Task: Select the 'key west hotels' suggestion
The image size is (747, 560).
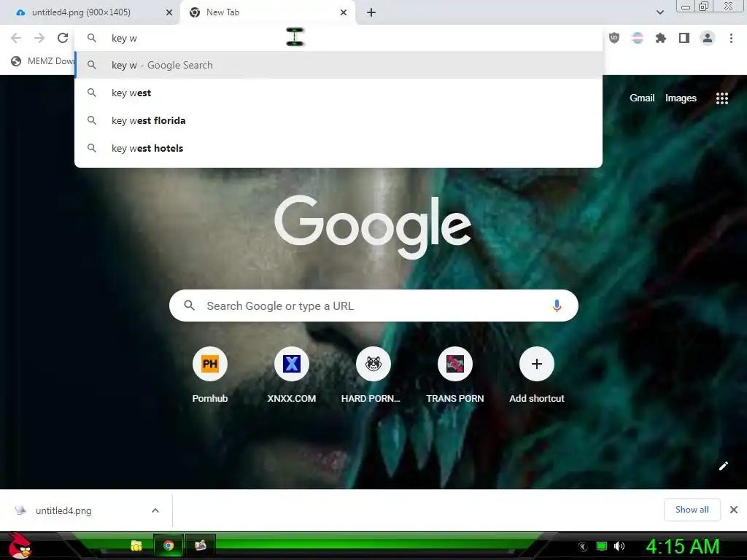Action: pos(338,148)
